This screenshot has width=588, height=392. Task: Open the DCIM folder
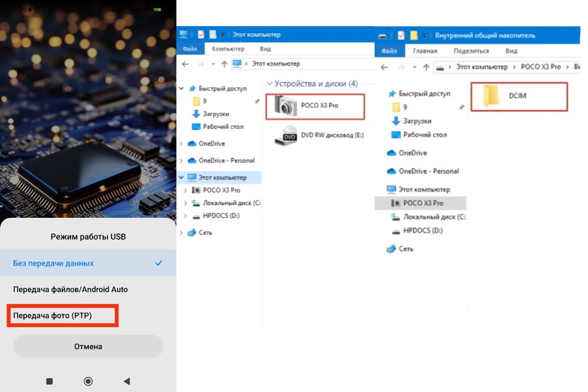pos(491,96)
